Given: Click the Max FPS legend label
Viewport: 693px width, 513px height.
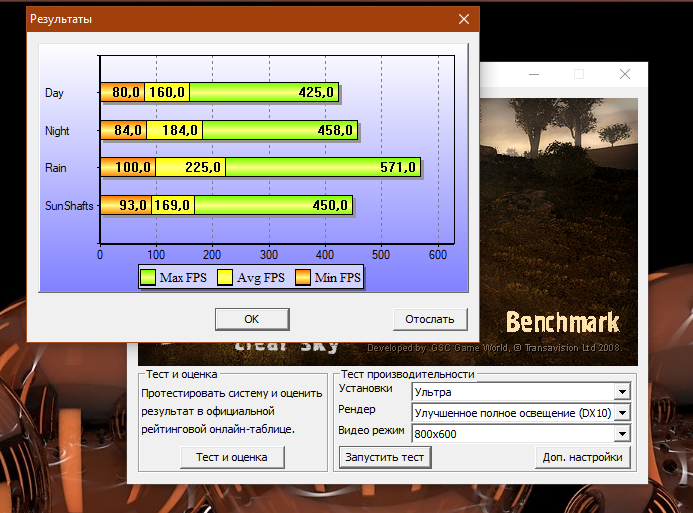Looking at the screenshot, I should 183,277.
